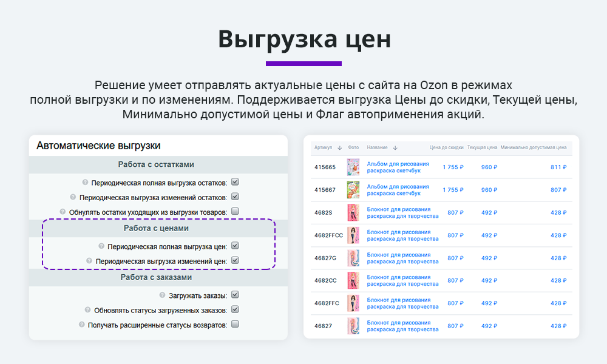Click the help icon beside stock changes export
Image resolution: width=607 pixels, height=364 pixels.
(72, 196)
